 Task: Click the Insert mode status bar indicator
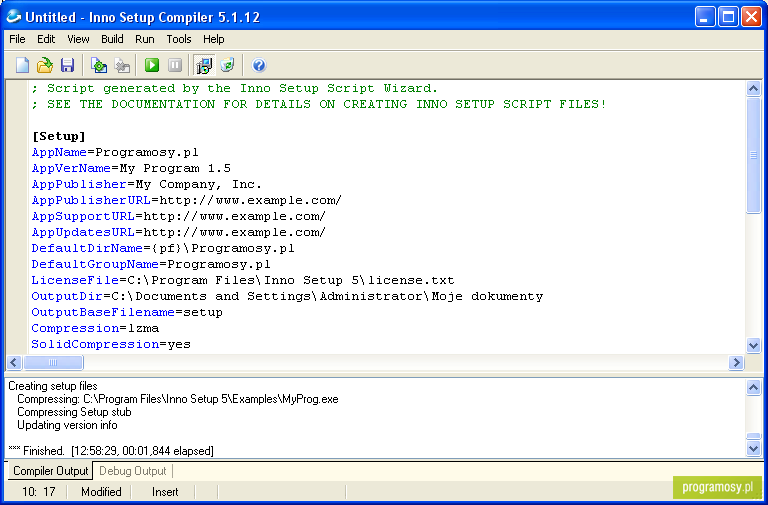click(x=165, y=492)
